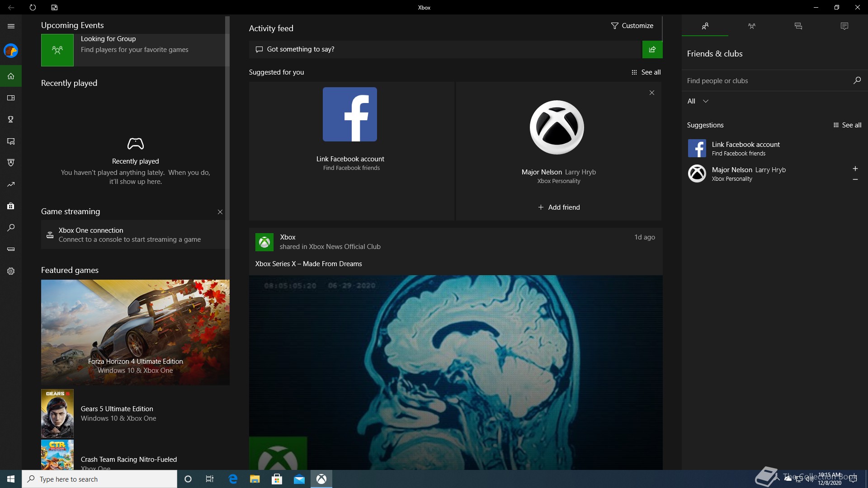
Task: Open Task View on taskbar
Action: (210, 479)
